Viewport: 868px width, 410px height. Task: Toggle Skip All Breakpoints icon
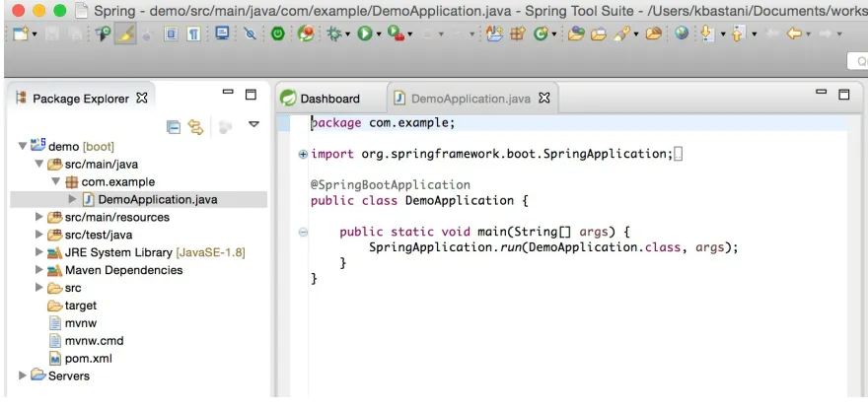pyautogui.click(x=251, y=34)
